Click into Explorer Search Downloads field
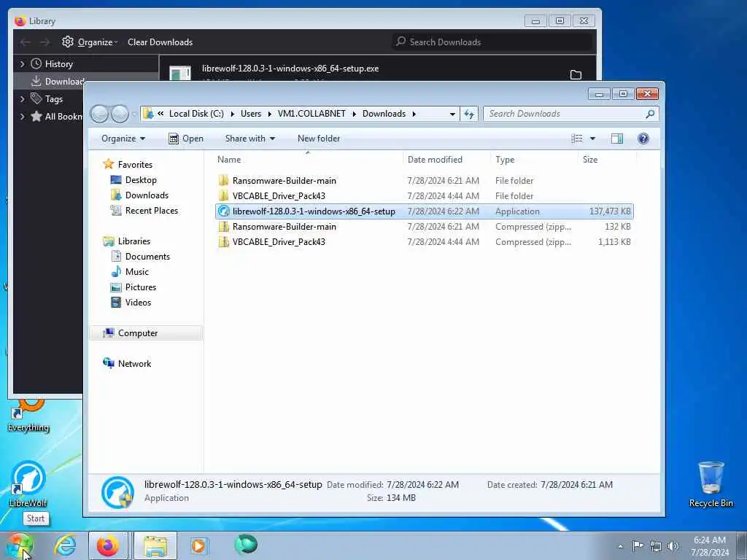 (570, 114)
